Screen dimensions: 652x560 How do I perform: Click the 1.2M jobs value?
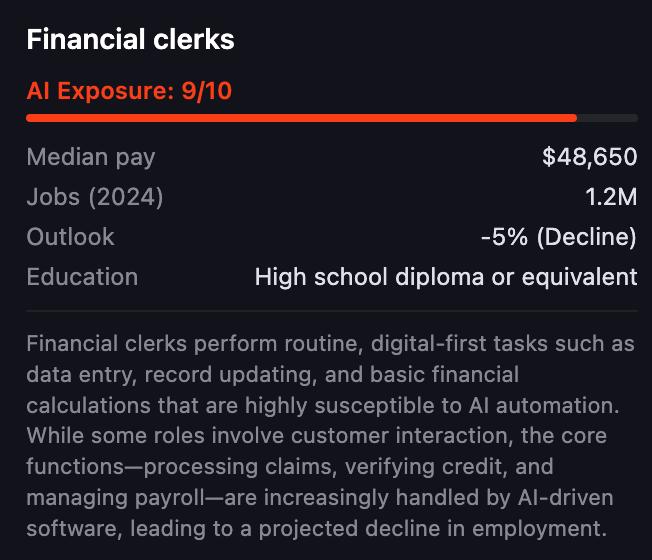[x=613, y=197]
